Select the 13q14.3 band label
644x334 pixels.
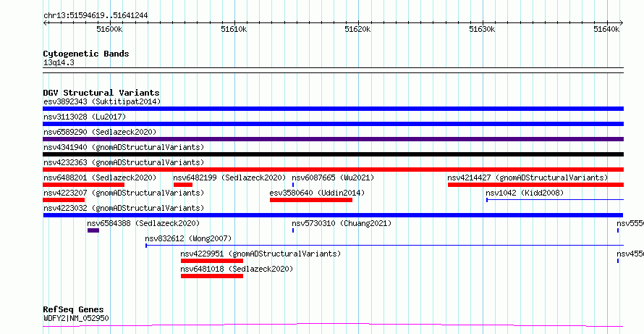59,63
